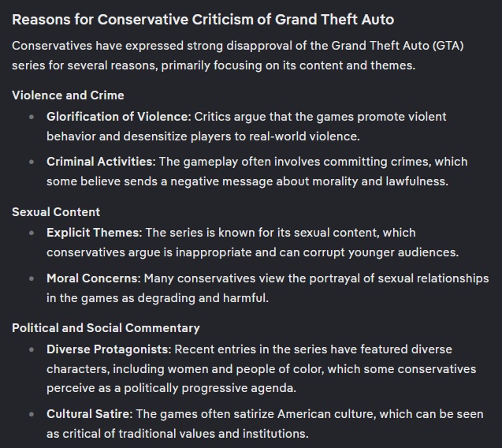The image size is (502, 448).
Task: Click the bullet before 'Cultural Satire'
Action: [32, 414]
